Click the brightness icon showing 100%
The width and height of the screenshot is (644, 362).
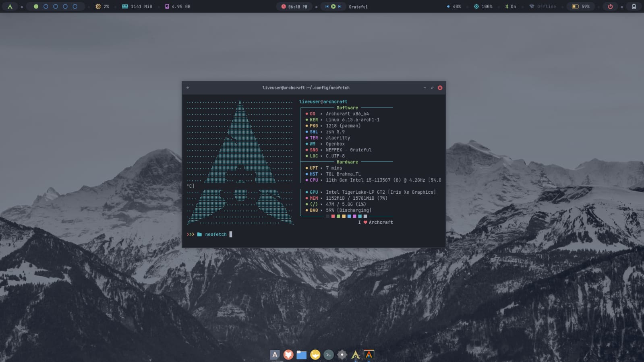[476, 6]
